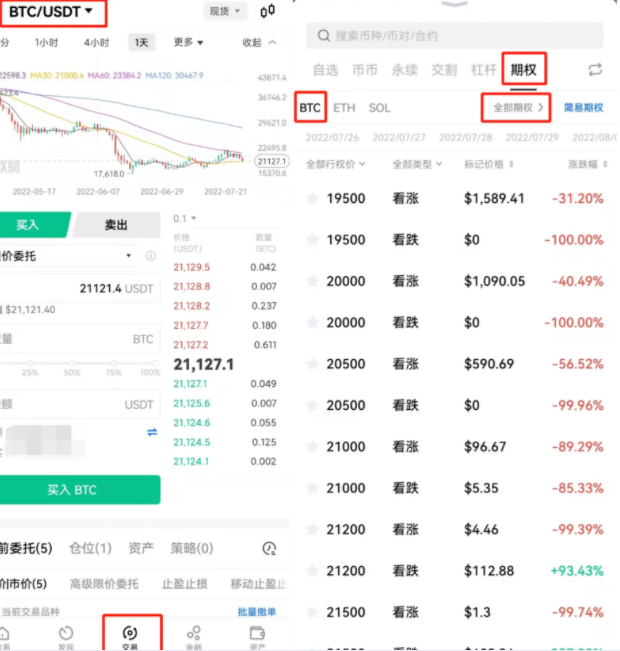This screenshot has height=651, width=620.
Task: Tap the 卖出 sell button
Action: [116, 225]
